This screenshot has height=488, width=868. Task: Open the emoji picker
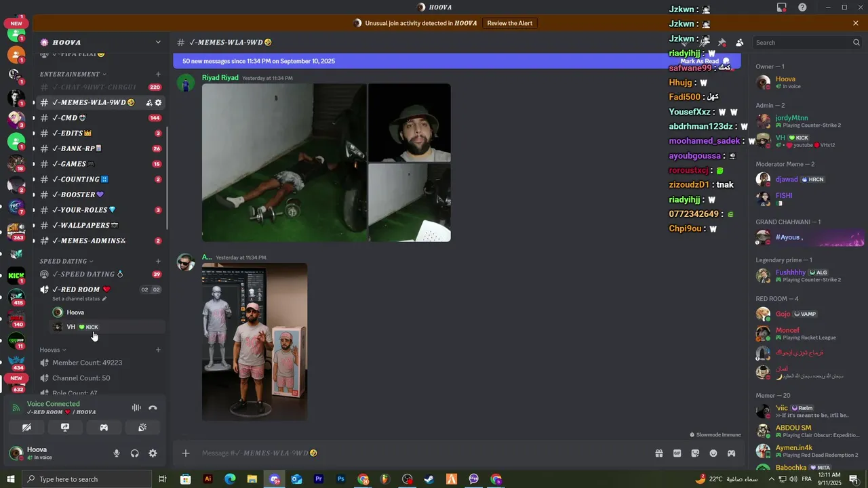click(713, 453)
